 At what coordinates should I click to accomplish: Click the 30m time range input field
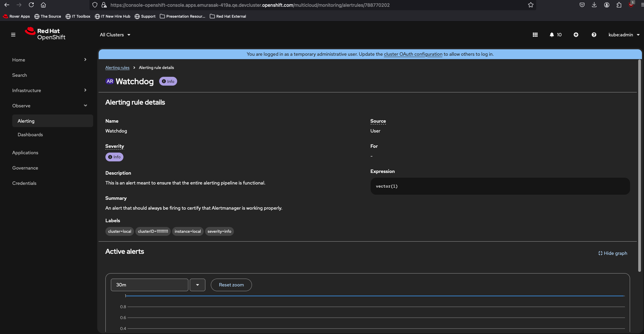[150, 285]
